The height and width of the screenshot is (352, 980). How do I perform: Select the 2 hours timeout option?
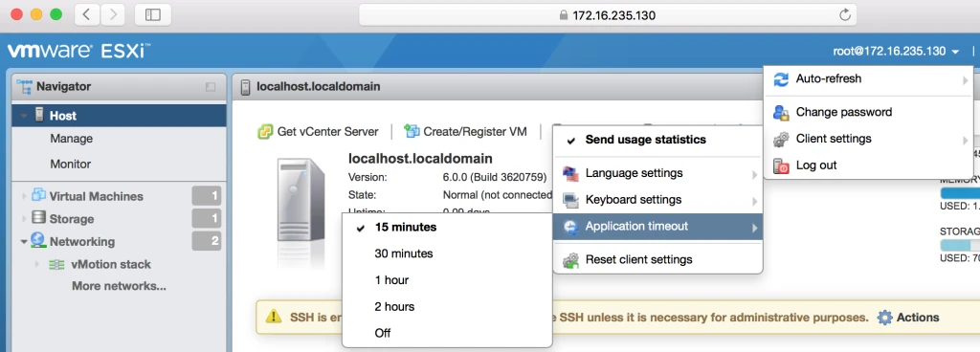click(x=447, y=306)
